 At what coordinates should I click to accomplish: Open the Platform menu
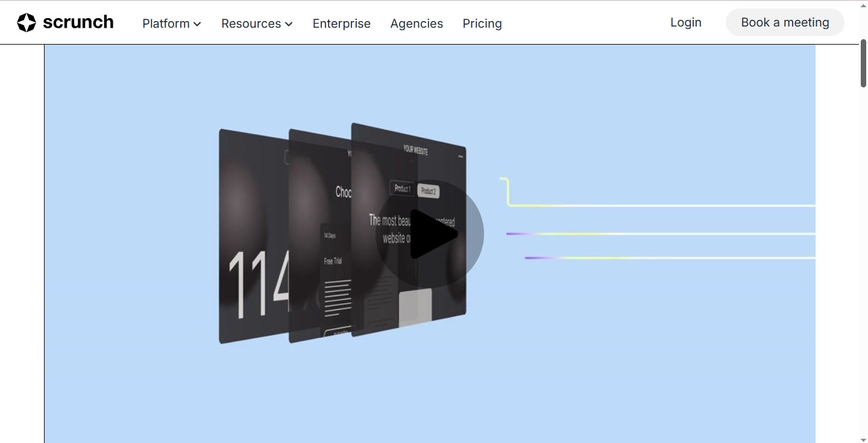(x=172, y=24)
